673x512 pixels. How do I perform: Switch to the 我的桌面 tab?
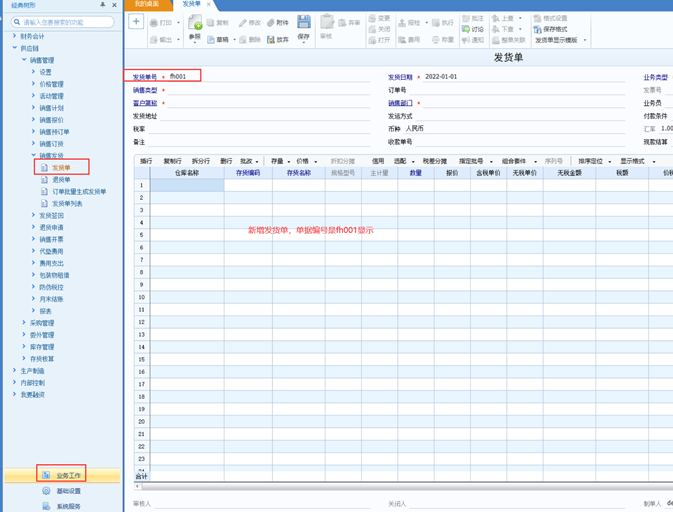coord(146,4)
